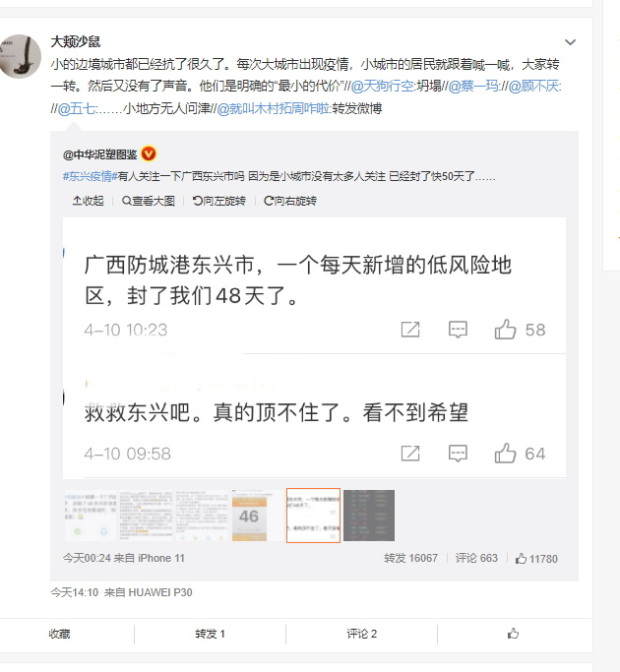Rotate image left with 向左旋转

click(x=219, y=201)
